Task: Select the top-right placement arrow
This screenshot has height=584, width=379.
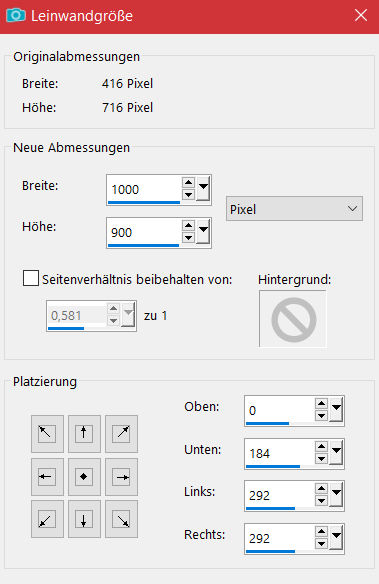Action: [121, 434]
